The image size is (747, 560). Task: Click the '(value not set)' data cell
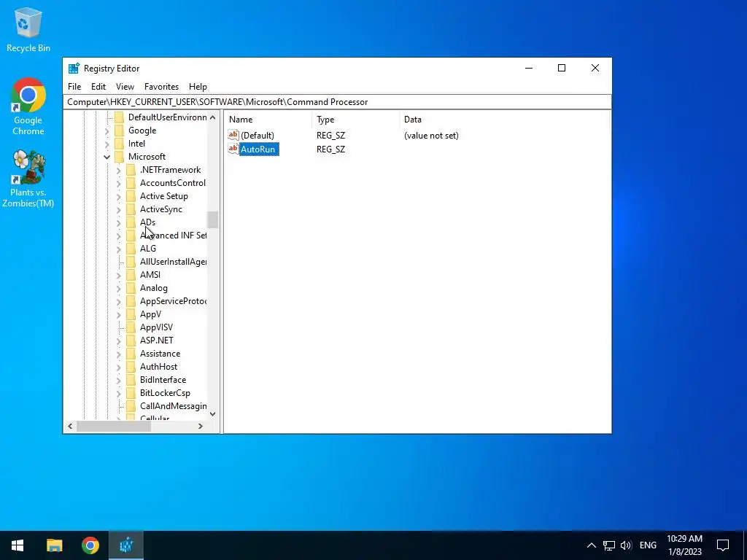pyautogui.click(x=431, y=136)
